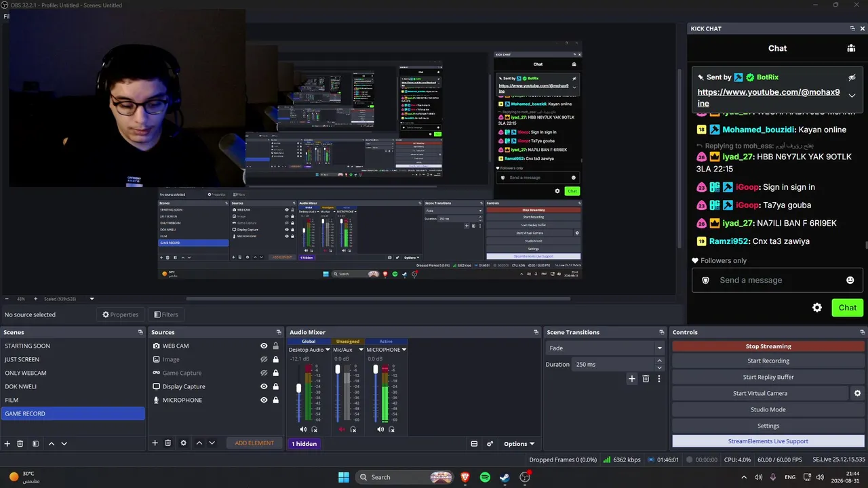Image resolution: width=868 pixels, height=488 pixels.
Task: Show the Image source
Action: tap(264, 359)
